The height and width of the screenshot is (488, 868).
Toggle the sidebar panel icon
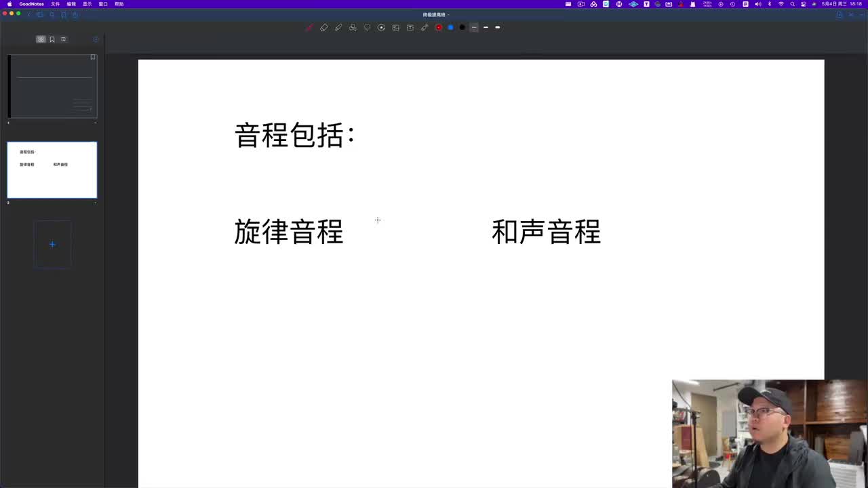coord(40,14)
